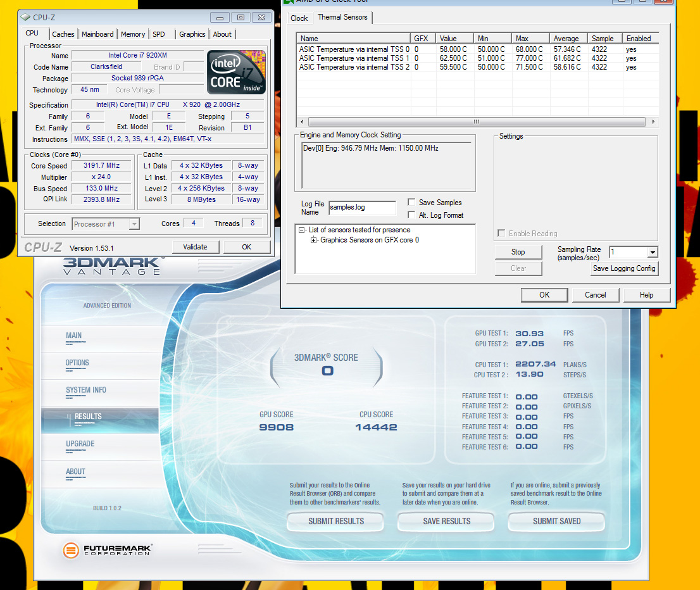The width and height of the screenshot is (700, 590).
Task: Click the CPU Score value 14442
Action: click(x=376, y=427)
